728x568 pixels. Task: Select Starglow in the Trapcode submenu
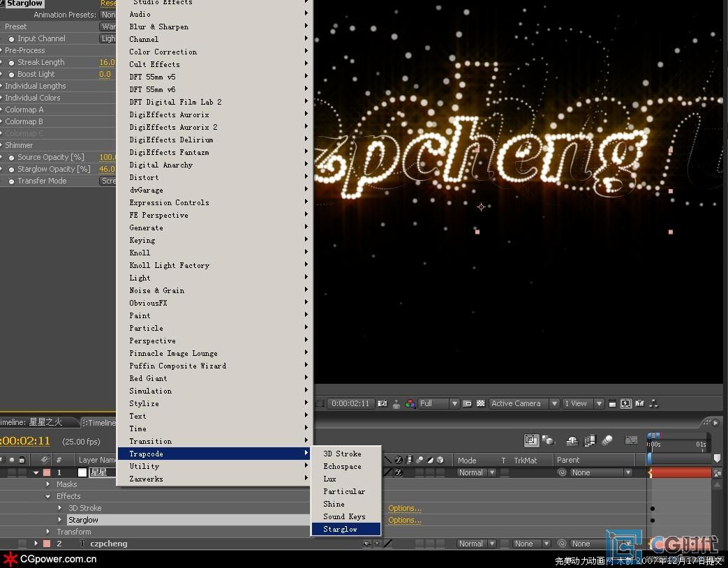346,529
